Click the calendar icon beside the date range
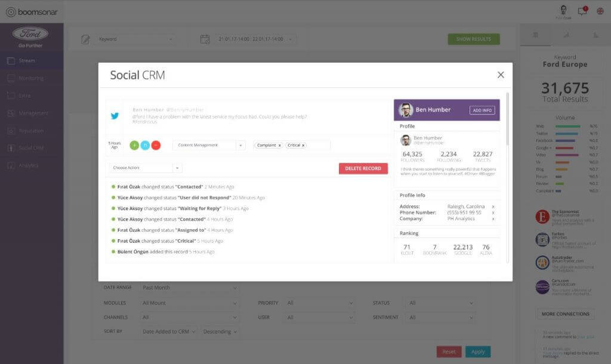The height and width of the screenshot is (364, 611). (205, 38)
